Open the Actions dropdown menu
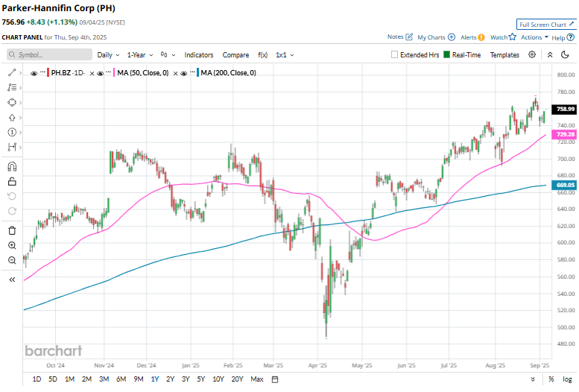The height and width of the screenshot is (392, 579). [534, 37]
